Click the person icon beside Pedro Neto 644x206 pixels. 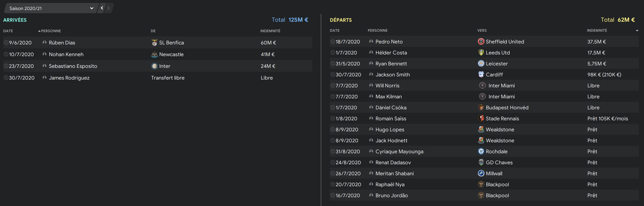371,42
